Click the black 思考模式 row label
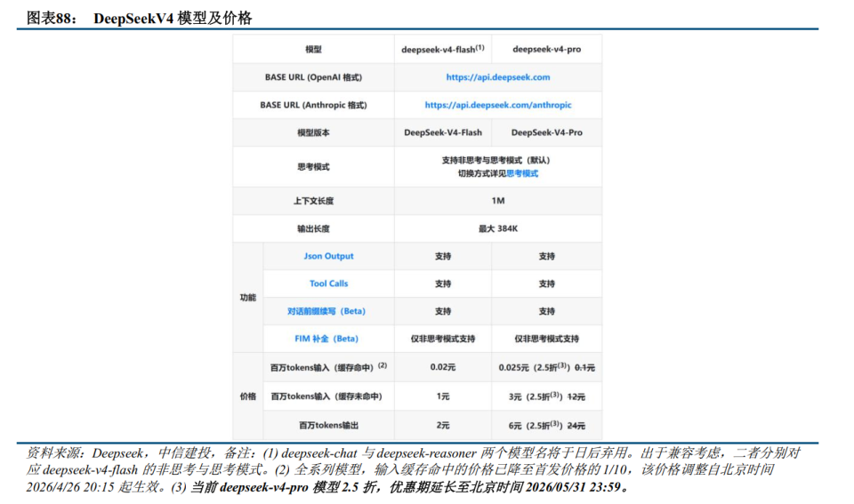Image resolution: width=854 pixels, height=504 pixels. (313, 167)
